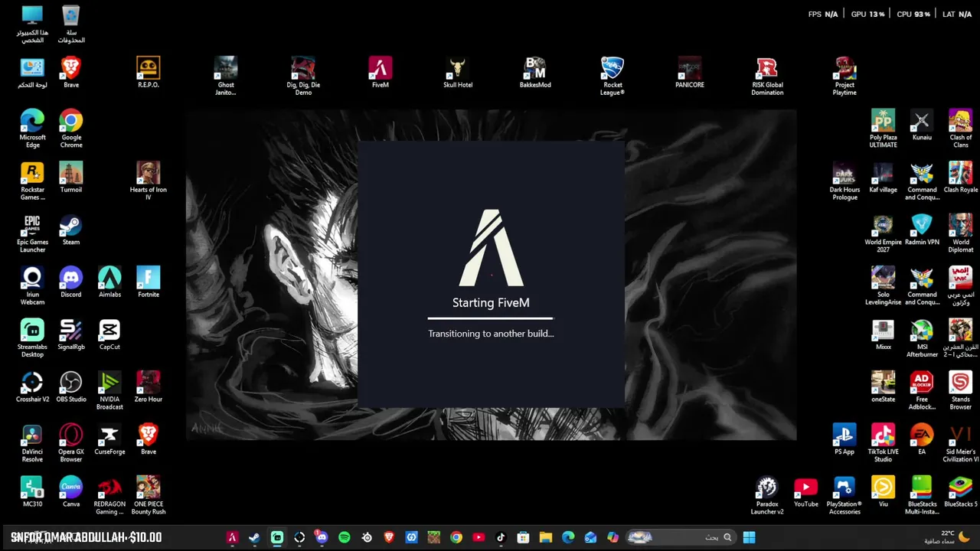Open the TikTok LIVE Studio icon
The height and width of the screenshot is (551, 980).
pyautogui.click(x=883, y=443)
